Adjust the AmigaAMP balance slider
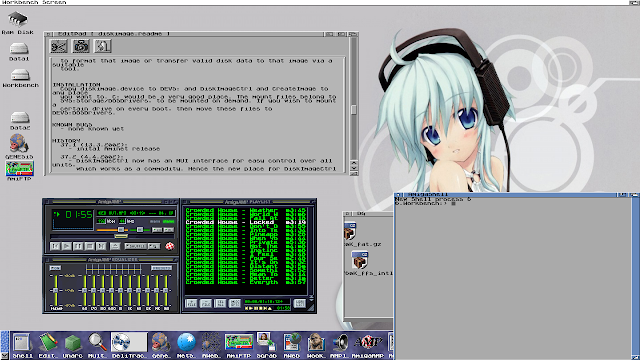 point(140,230)
